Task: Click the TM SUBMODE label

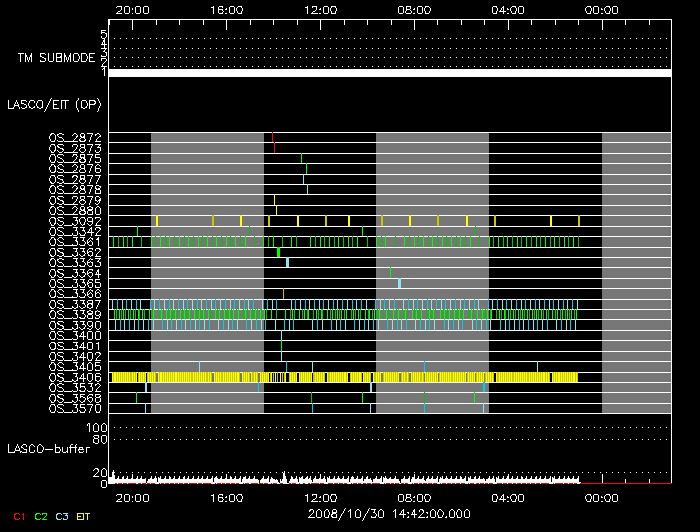Action: pos(57,58)
